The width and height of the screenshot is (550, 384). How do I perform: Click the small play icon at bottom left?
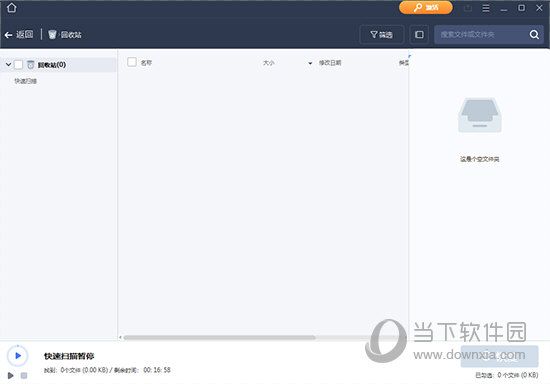tap(11, 376)
